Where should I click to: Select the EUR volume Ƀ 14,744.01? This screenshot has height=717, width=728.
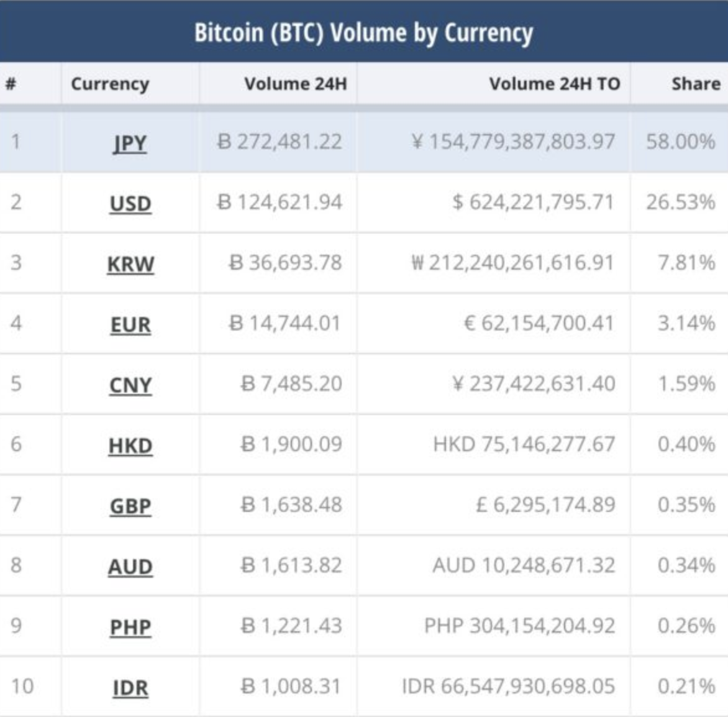286,322
